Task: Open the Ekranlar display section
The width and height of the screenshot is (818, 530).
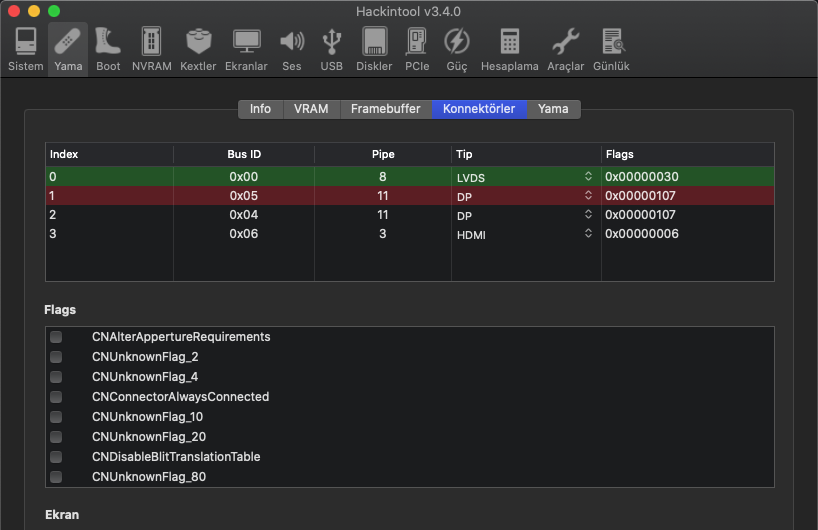Action: coord(246,49)
